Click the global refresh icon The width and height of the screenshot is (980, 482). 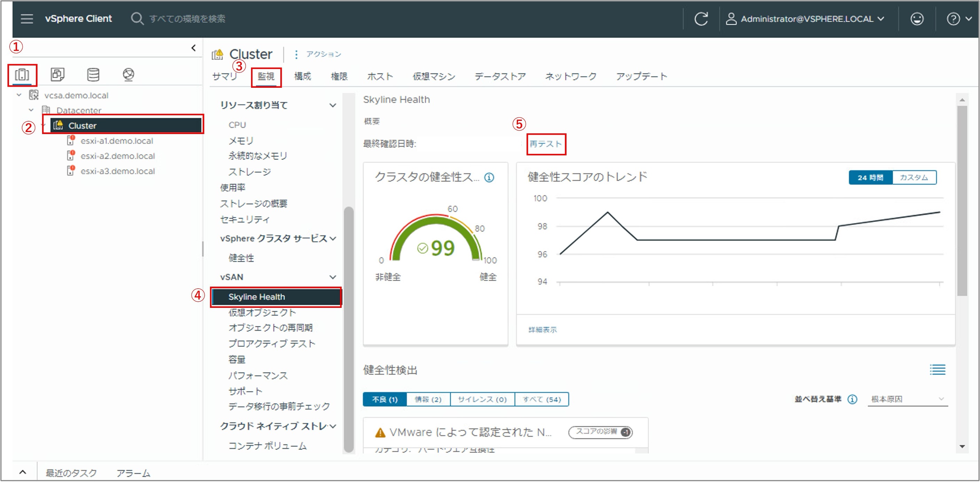point(701,19)
